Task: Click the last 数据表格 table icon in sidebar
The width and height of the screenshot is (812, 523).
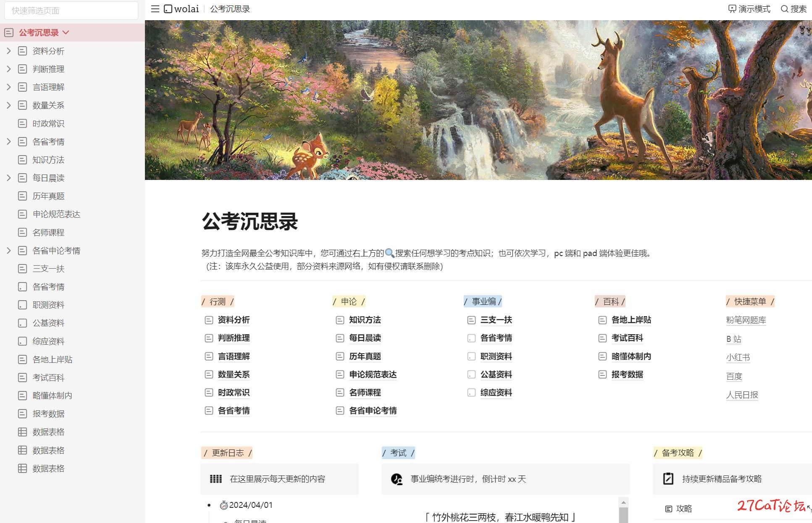Action: [23, 468]
